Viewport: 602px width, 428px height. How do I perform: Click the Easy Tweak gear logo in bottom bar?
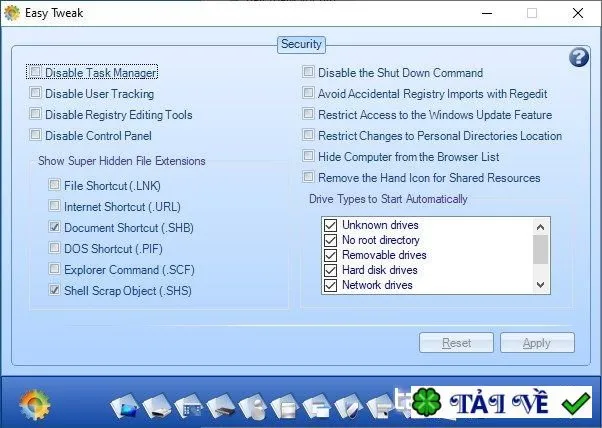coord(35,404)
